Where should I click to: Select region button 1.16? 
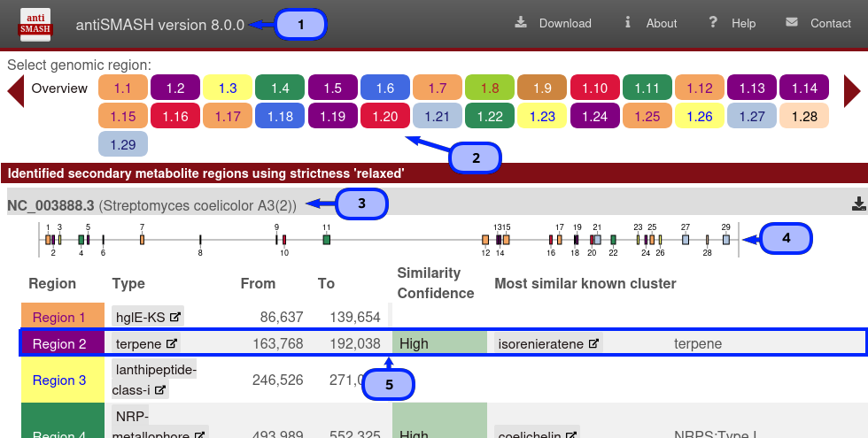[x=175, y=116]
